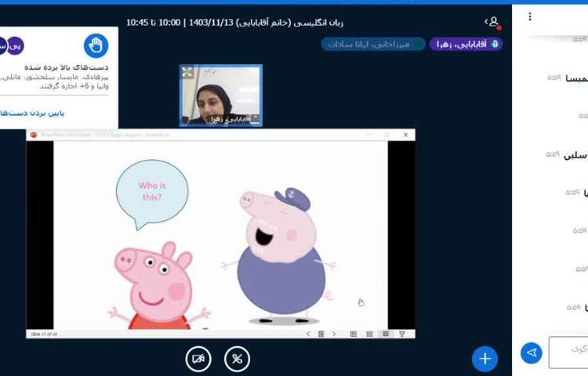Toggle the webcam sharing button
This screenshot has width=588, height=376.
coord(198,359)
